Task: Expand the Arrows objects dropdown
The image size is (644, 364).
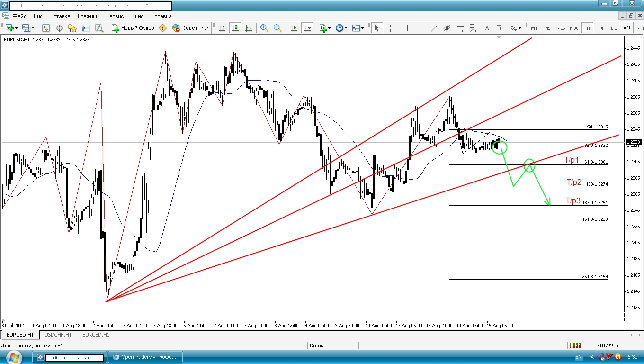Action: (519, 28)
